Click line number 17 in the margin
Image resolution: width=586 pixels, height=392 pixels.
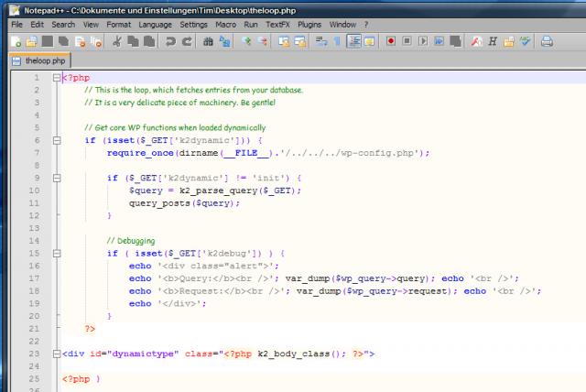[34, 278]
